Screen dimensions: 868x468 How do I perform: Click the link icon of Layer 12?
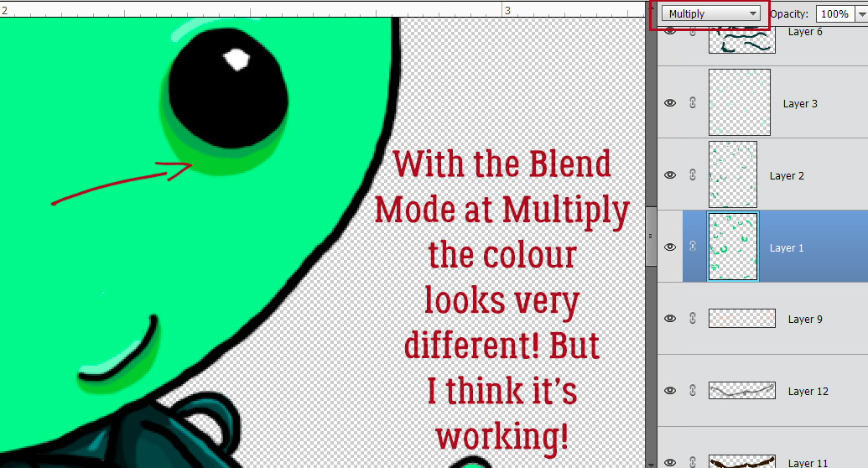pos(693,391)
